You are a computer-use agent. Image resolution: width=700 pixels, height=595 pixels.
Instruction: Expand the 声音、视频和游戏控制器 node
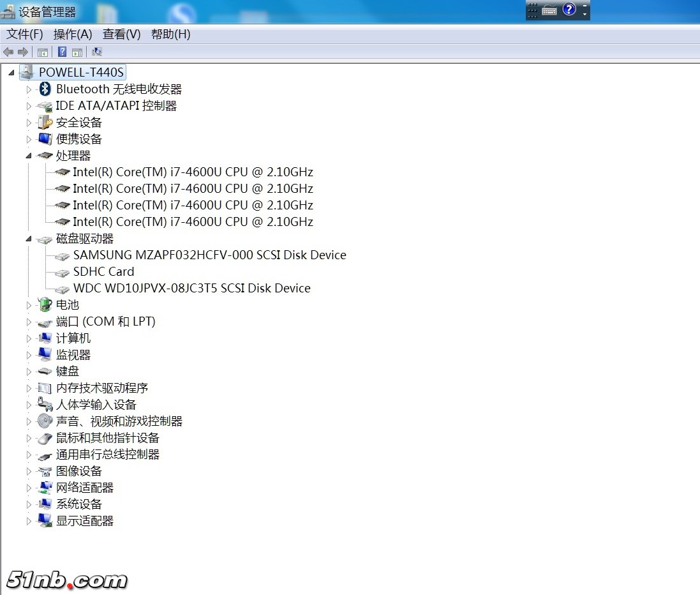29,421
